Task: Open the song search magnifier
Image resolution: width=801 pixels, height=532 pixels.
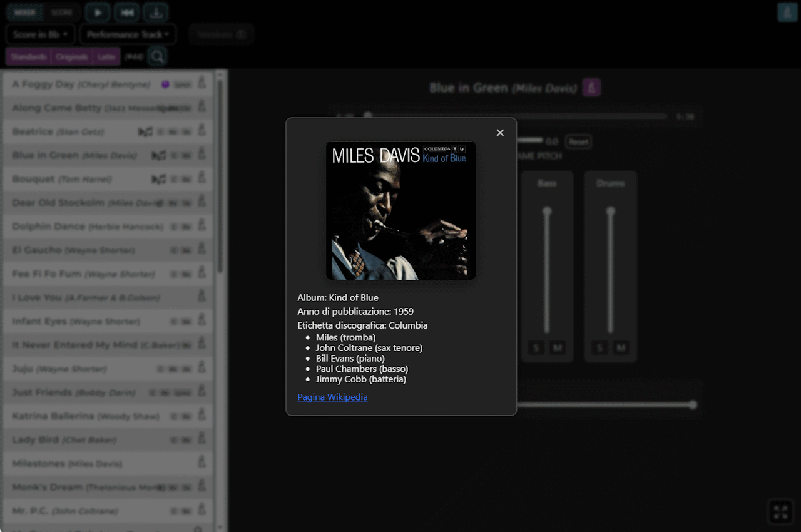Action: (158, 56)
